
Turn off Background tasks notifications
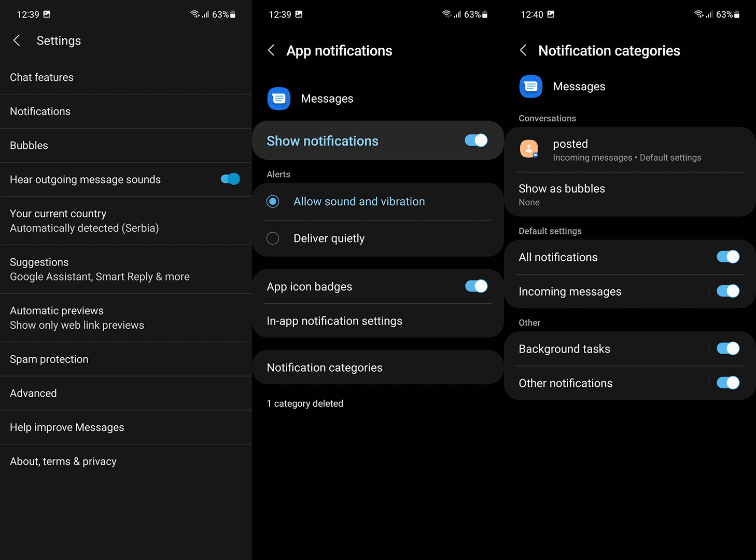(728, 348)
